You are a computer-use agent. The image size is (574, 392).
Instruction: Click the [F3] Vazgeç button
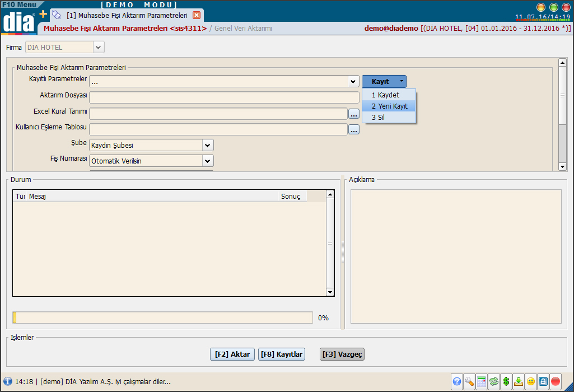coord(342,354)
